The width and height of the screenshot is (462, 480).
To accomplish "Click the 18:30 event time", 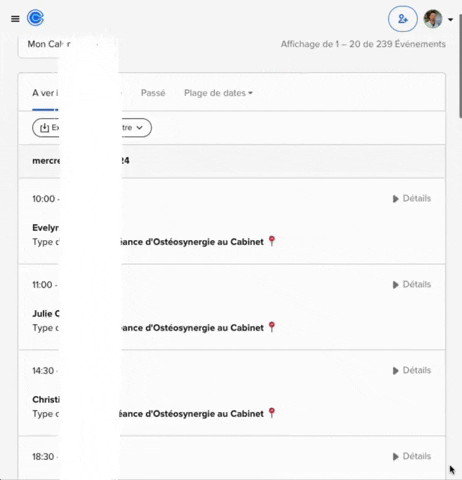I will tap(45, 457).
